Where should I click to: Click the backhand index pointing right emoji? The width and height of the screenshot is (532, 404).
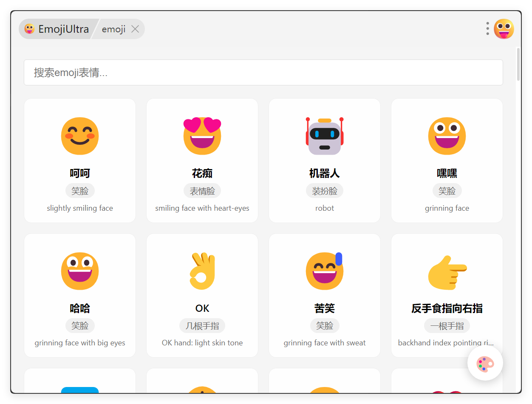(x=447, y=272)
